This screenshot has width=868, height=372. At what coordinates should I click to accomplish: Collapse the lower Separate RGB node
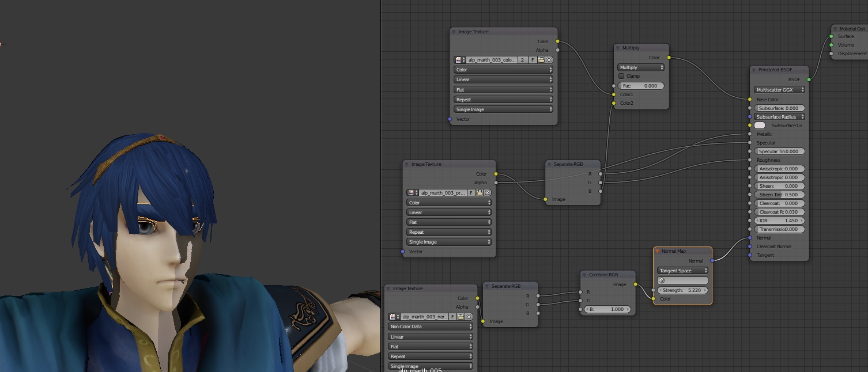click(487, 286)
